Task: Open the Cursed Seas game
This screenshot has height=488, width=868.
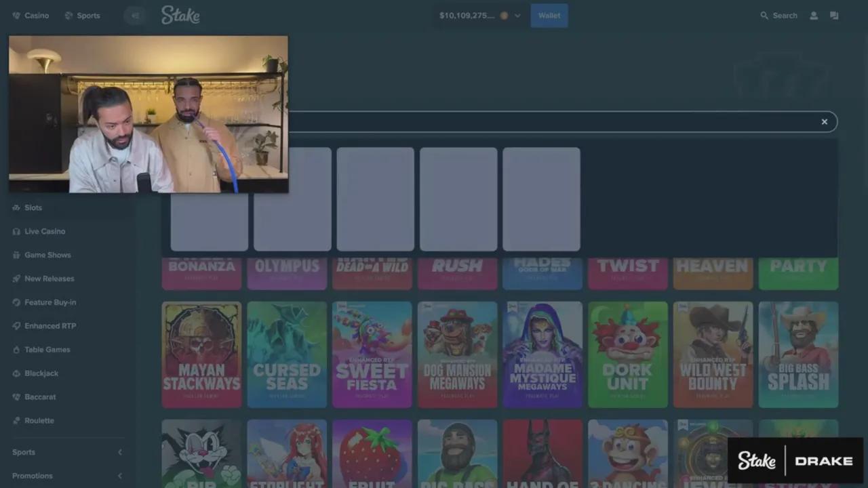Action: [287, 354]
